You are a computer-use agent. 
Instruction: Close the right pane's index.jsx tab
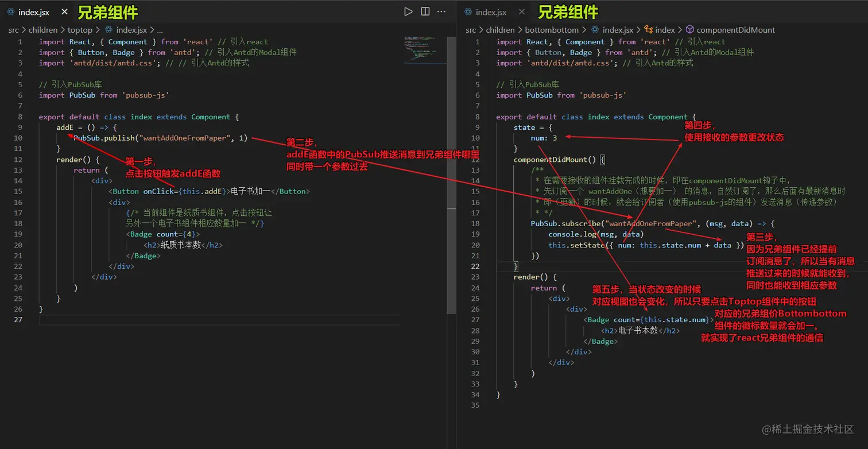point(521,12)
